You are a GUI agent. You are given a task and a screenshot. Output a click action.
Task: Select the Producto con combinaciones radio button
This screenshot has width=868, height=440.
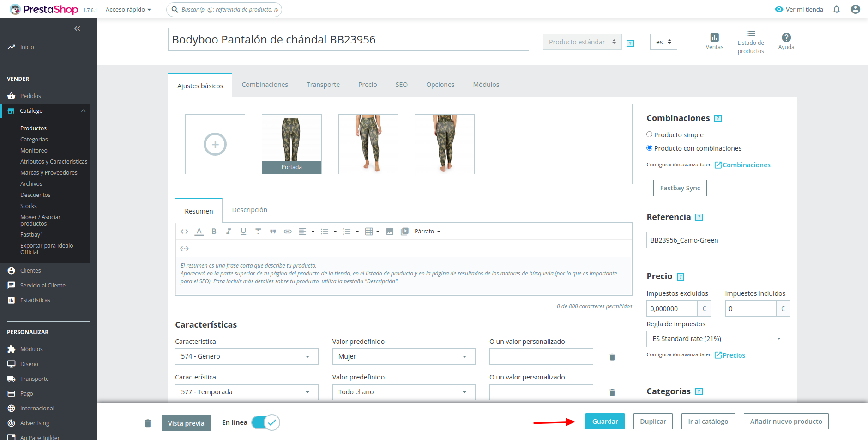point(649,148)
